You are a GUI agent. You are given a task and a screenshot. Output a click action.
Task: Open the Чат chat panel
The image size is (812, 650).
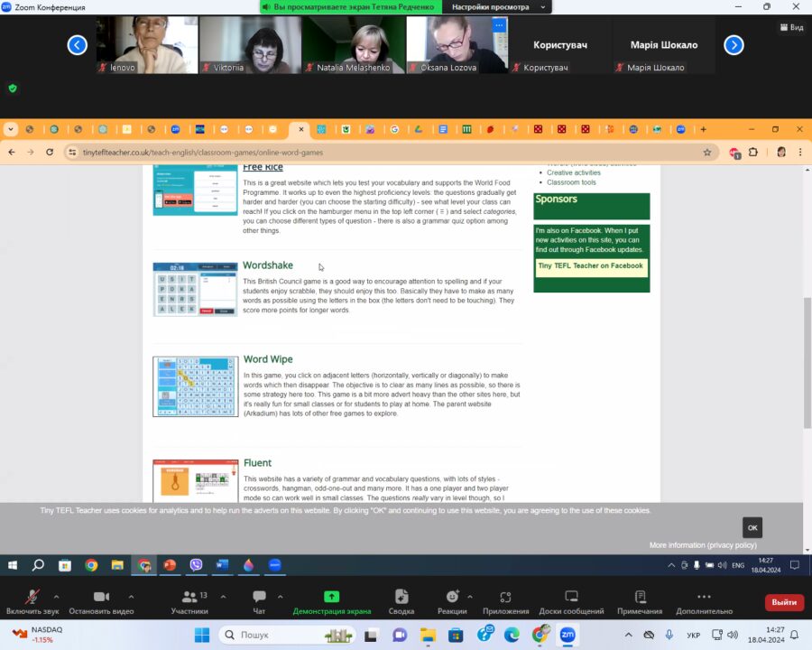[x=259, y=602]
